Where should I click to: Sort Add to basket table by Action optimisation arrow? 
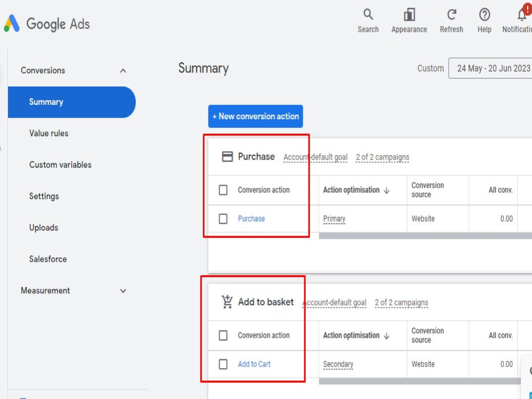pyautogui.click(x=386, y=336)
